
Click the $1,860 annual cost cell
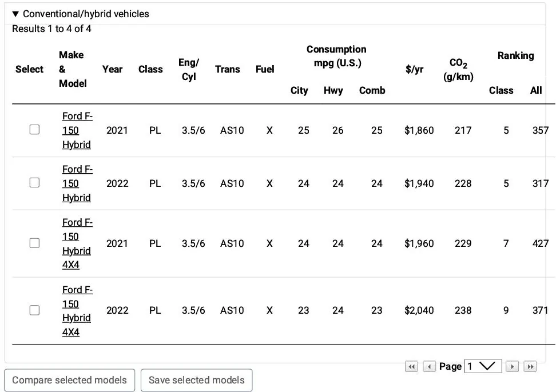click(x=419, y=130)
